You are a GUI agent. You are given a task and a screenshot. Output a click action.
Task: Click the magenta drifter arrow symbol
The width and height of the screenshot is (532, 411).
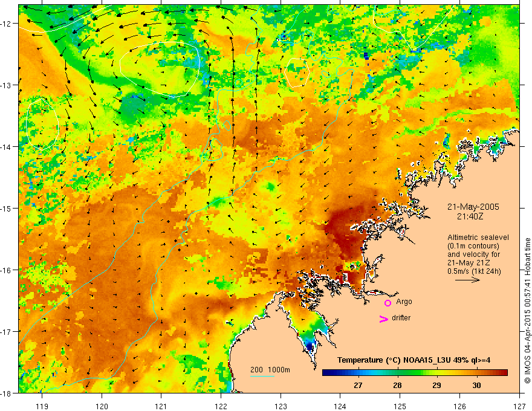[383, 319]
